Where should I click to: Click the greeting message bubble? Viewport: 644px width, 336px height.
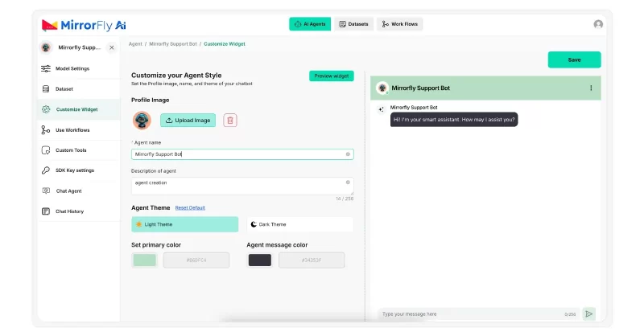[x=454, y=120]
